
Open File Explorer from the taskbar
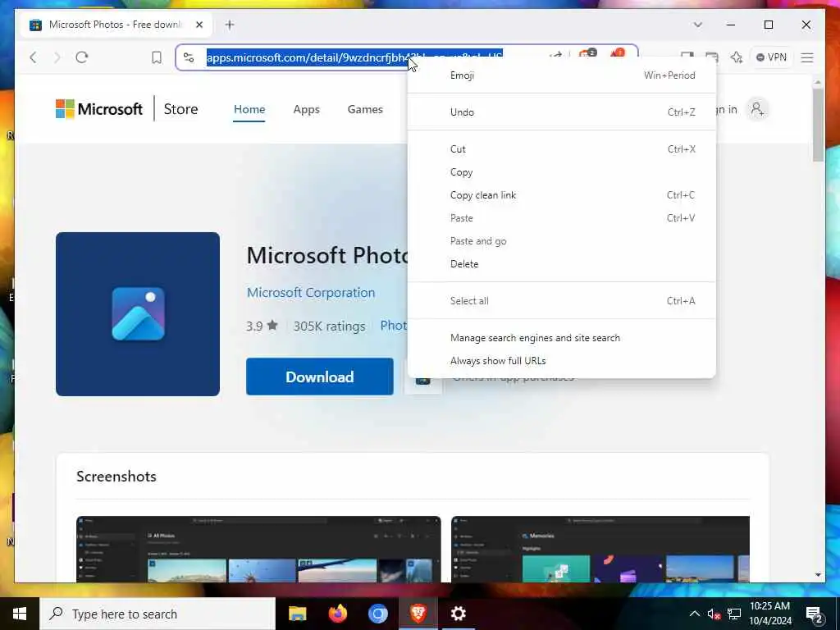(x=297, y=614)
